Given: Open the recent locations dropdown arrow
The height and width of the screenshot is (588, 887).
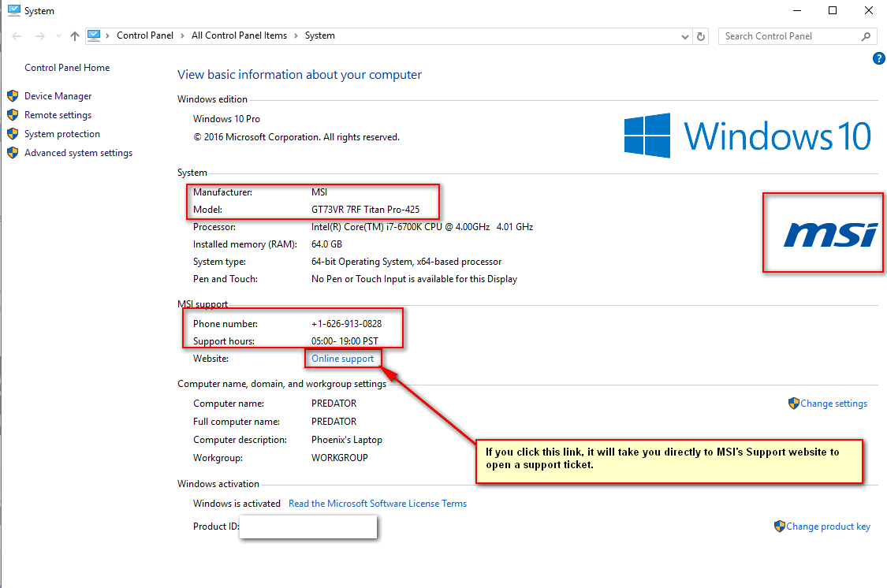Looking at the screenshot, I should (58, 36).
